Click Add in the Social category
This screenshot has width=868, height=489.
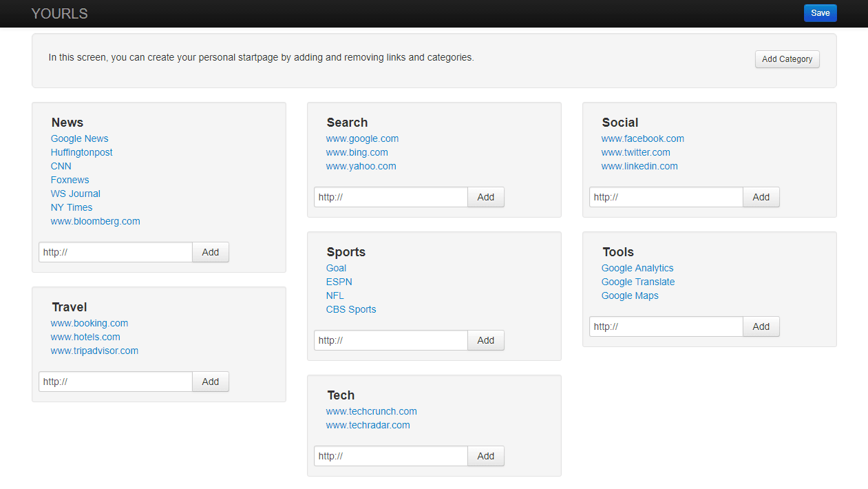click(761, 197)
